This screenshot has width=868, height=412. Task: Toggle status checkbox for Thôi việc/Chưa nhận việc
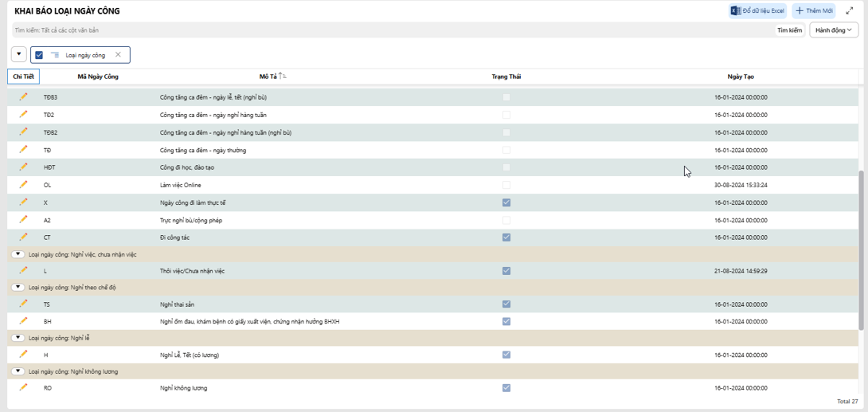[x=506, y=271]
